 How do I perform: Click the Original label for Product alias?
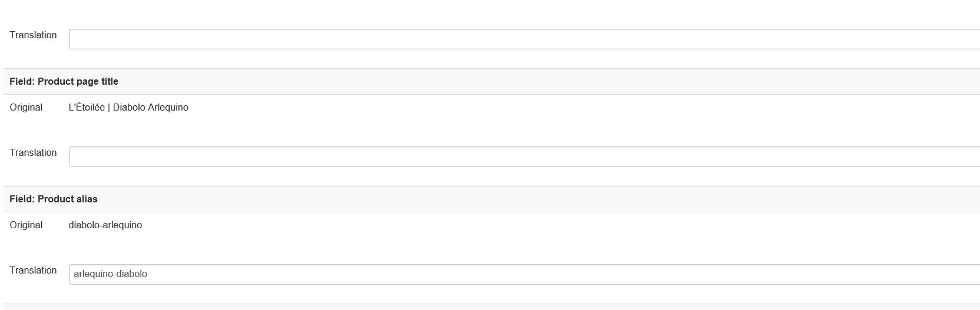(x=26, y=225)
